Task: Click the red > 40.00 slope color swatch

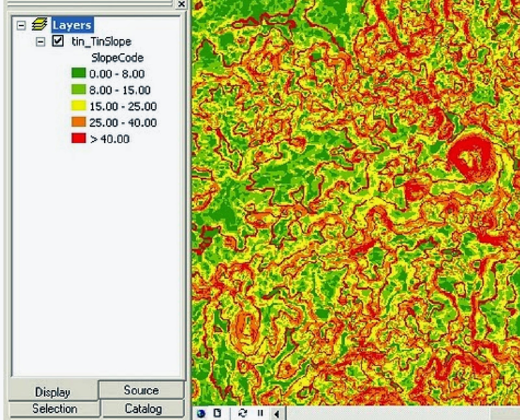Action: [x=78, y=139]
